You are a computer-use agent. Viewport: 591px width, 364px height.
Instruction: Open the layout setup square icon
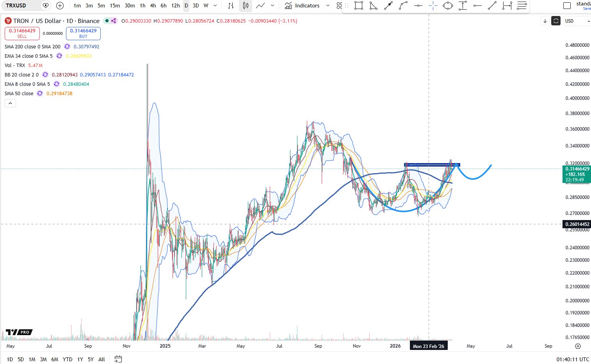(567, 5)
